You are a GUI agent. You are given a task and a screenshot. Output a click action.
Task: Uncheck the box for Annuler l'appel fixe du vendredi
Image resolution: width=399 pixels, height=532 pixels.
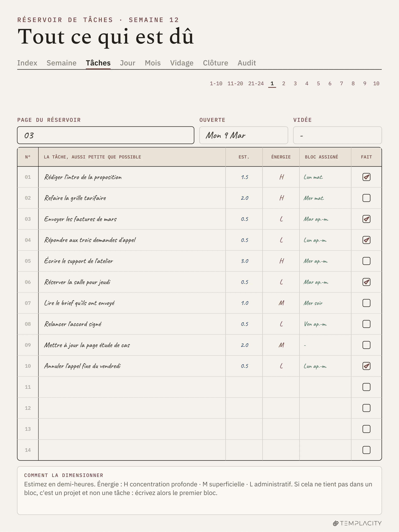[366, 366]
